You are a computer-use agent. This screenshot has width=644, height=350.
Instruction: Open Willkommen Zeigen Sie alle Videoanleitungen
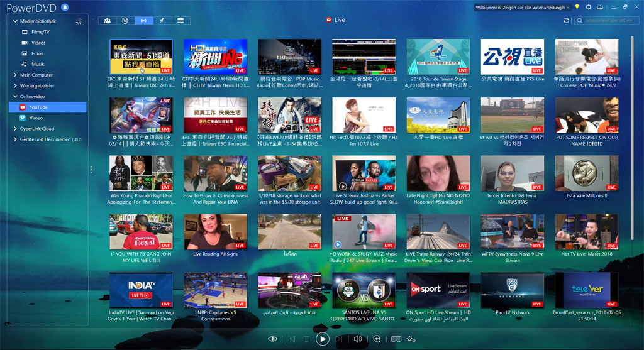[520, 8]
